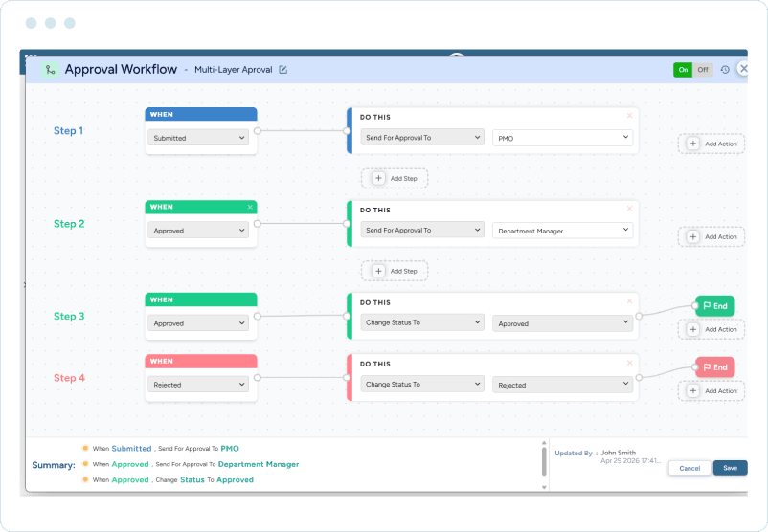Click the summary scrollbar thumb
The height and width of the screenshot is (532, 768).
[544, 460]
